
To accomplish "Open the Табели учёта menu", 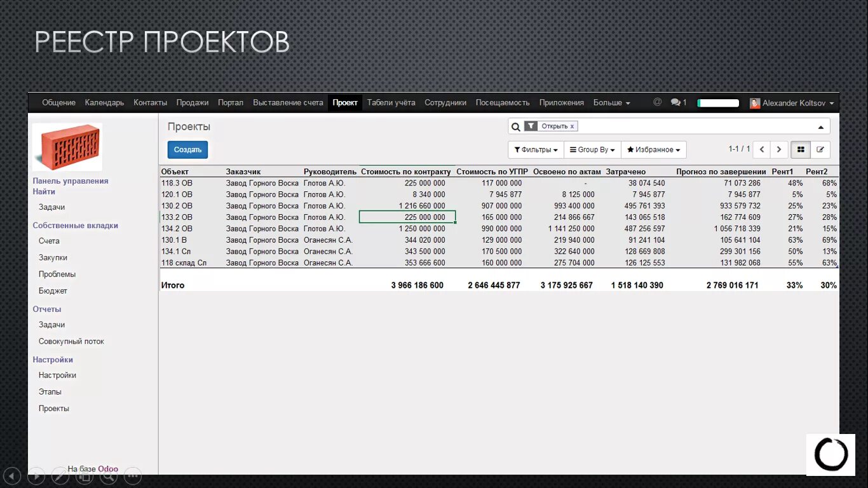I will (391, 102).
